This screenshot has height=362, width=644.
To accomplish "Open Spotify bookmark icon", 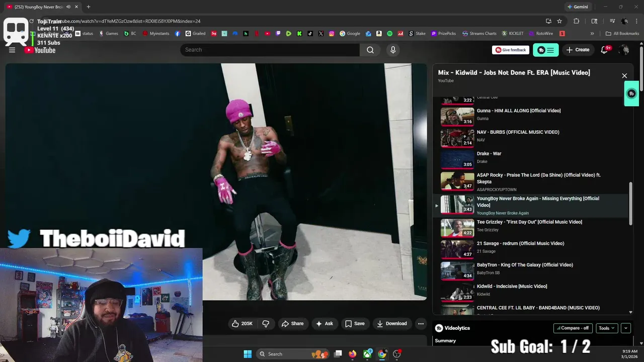I will 390,34.
